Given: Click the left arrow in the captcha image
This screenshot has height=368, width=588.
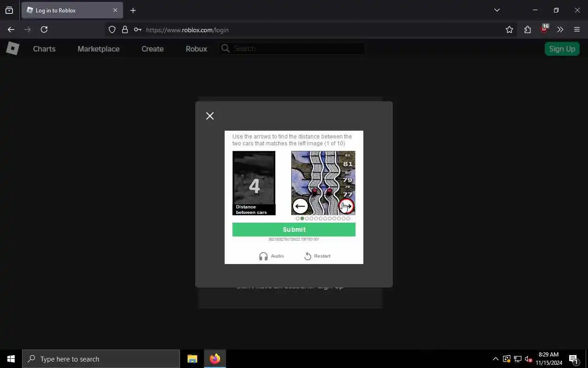Looking at the screenshot, I should [x=300, y=207].
